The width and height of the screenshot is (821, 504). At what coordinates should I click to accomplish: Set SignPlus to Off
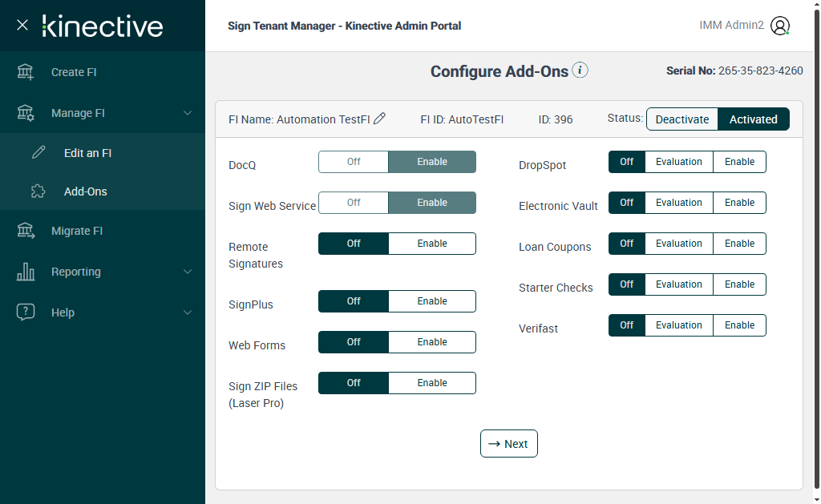point(354,301)
